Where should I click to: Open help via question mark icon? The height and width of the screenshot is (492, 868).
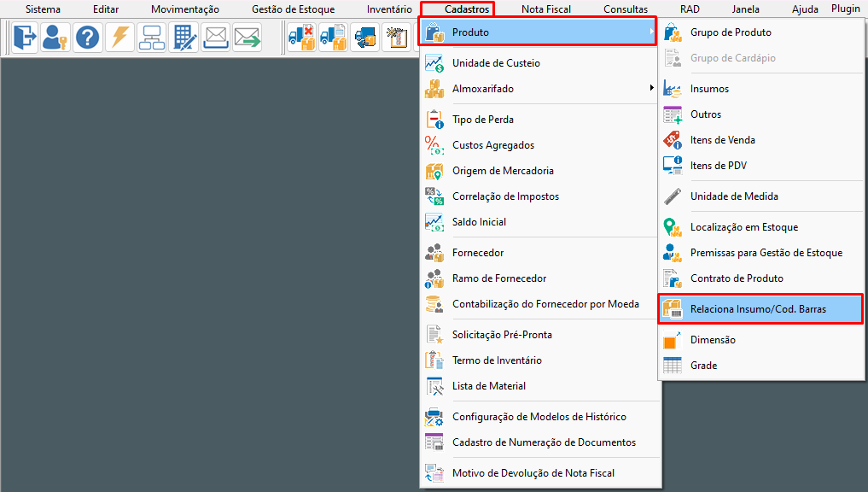87,38
